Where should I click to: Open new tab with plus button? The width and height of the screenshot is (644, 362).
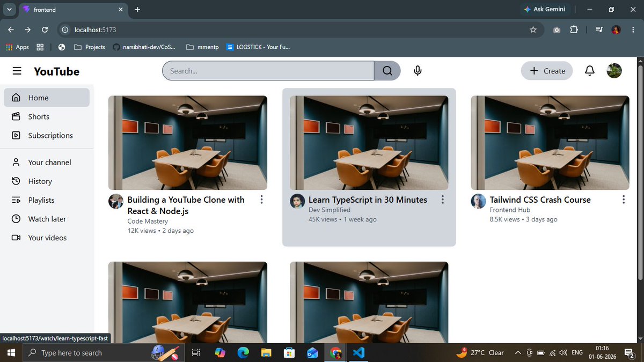pos(137,9)
